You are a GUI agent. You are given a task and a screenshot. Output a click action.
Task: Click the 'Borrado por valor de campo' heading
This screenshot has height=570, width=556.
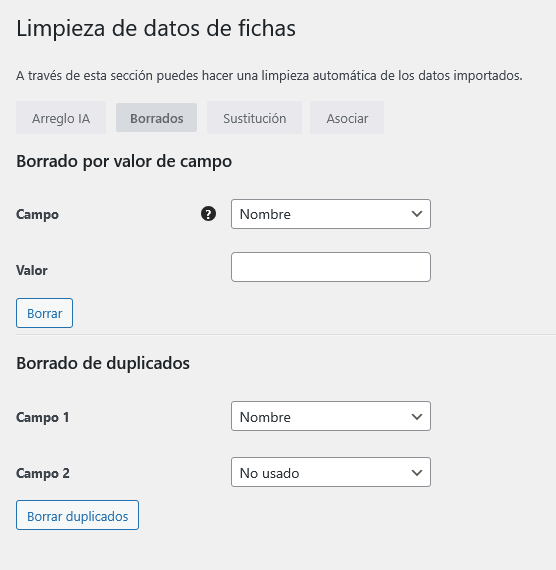pyautogui.click(x=124, y=161)
